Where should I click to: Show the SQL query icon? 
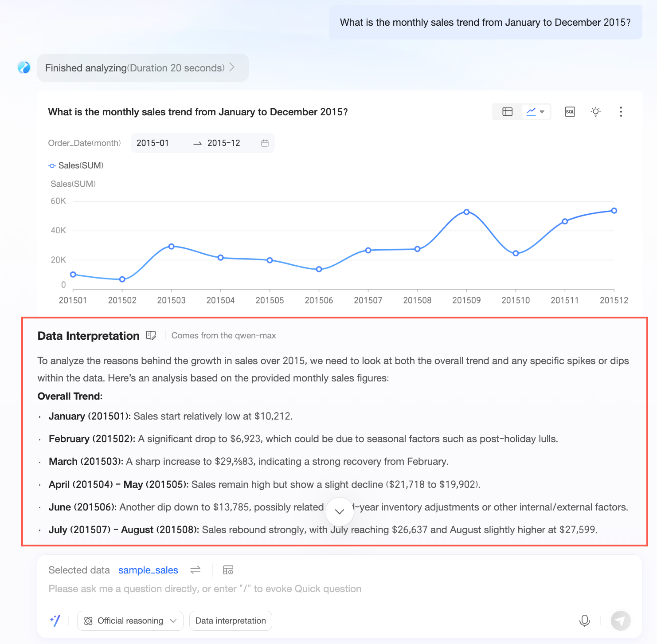(x=570, y=112)
